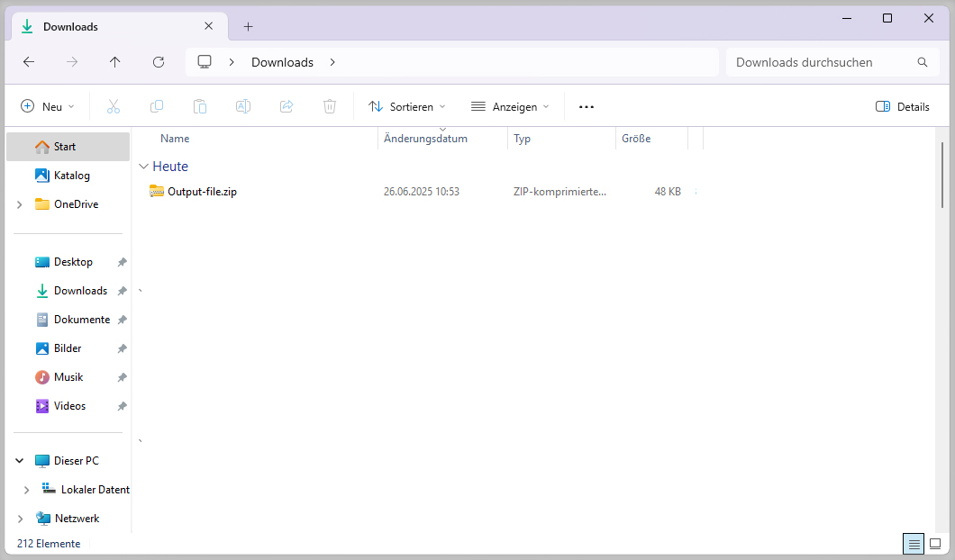This screenshot has height=560, width=955.
Task: Collapse the Heute group
Action: (x=144, y=167)
